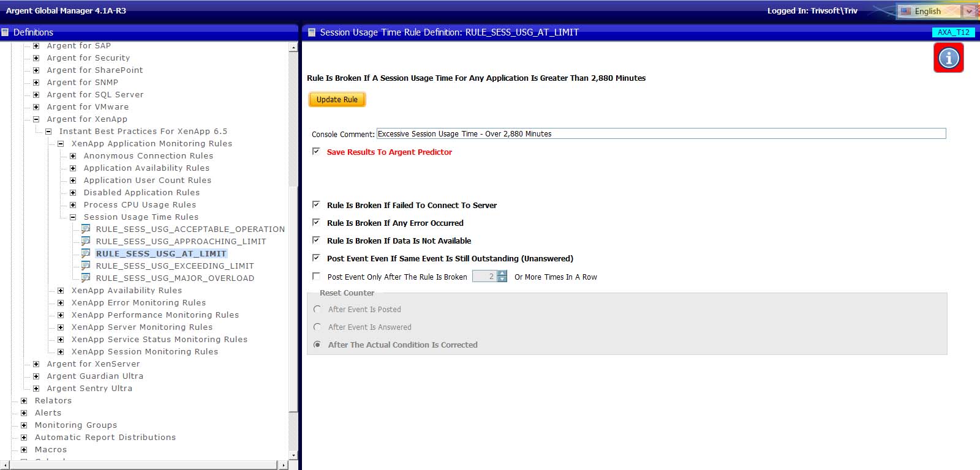Uncheck Save Results To Argent Predictor

[x=316, y=151]
